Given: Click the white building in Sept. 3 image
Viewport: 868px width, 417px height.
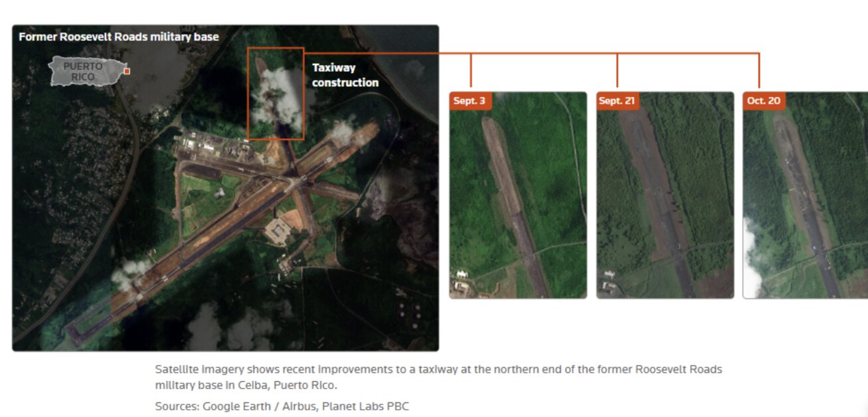Looking at the screenshot, I should tap(461, 274).
